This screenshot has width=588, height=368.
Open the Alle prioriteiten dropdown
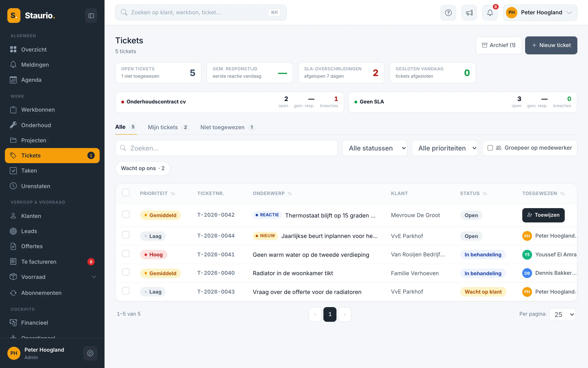tap(445, 148)
